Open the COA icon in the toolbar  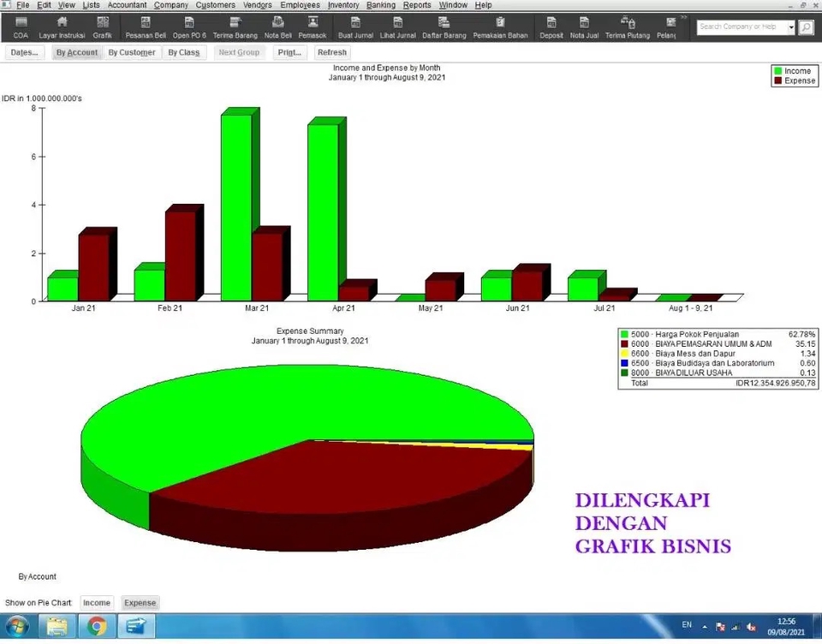20,26
